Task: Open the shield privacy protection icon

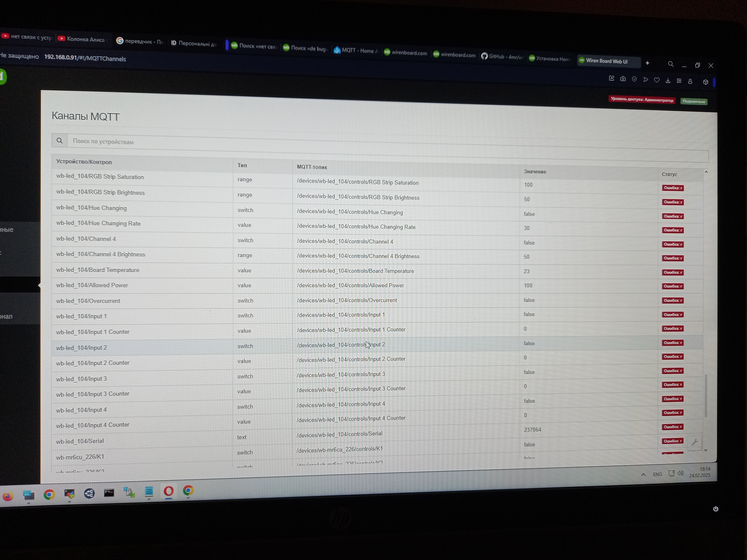Action: (x=634, y=79)
